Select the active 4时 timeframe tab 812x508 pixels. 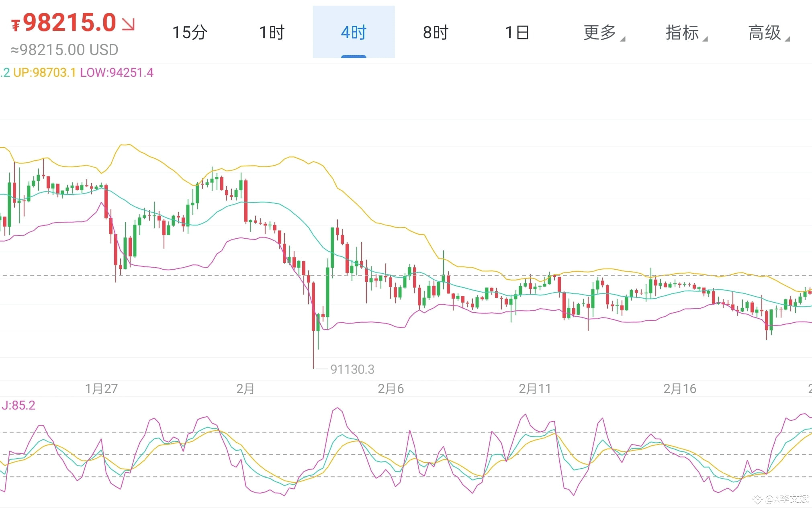354,32
